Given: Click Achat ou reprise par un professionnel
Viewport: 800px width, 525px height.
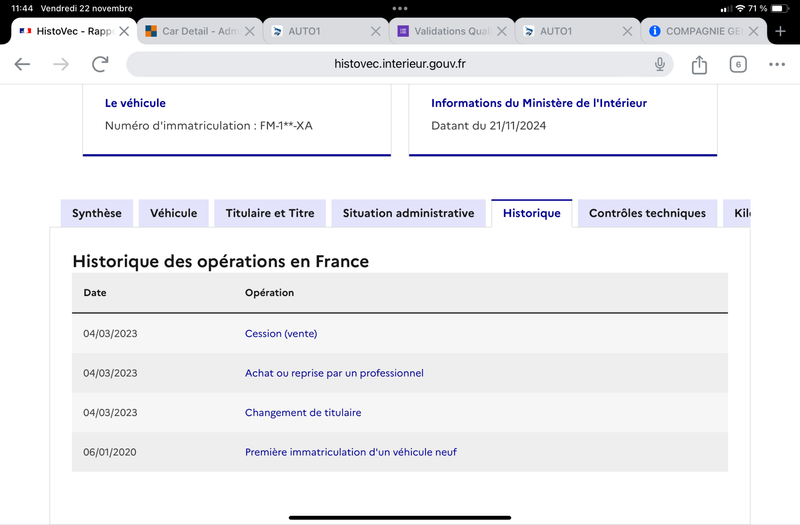Looking at the screenshot, I should click(334, 373).
